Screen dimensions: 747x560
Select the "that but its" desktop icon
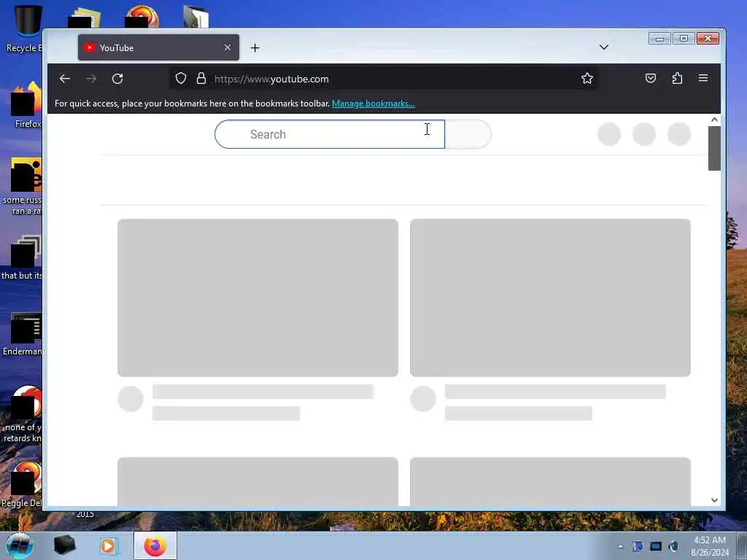tap(22, 257)
